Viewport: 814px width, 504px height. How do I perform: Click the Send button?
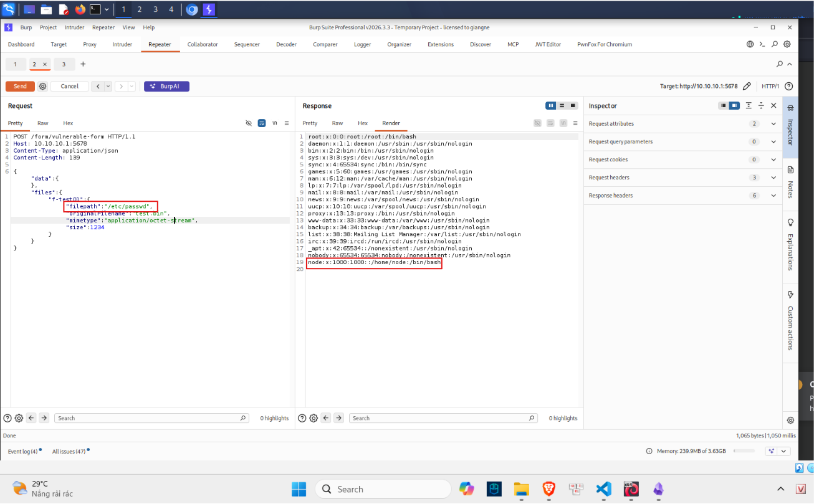(x=20, y=87)
